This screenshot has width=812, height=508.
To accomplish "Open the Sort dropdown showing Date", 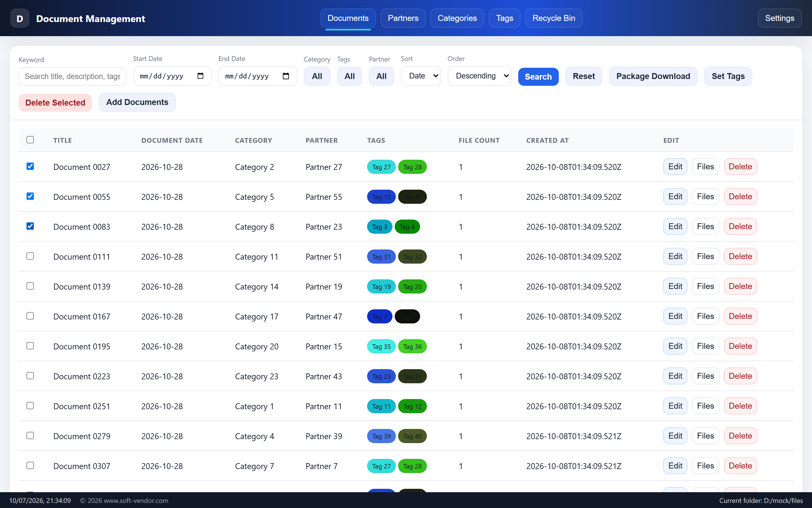I will tap(421, 76).
